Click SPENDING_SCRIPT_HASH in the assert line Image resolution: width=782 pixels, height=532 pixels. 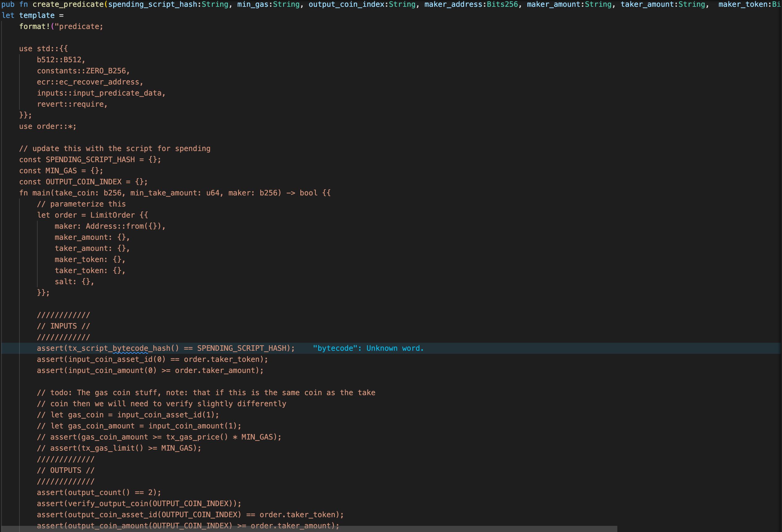pyautogui.click(x=241, y=348)
